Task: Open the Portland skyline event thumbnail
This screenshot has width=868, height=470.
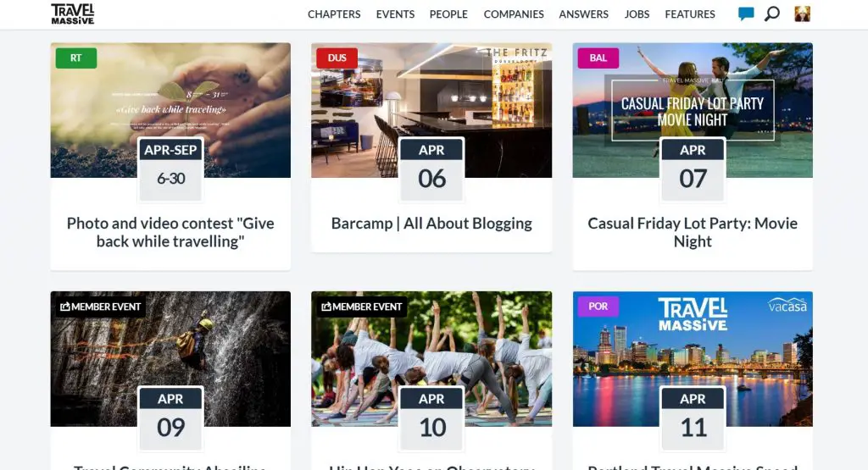Action: pyautogui.click(x=693, y=359)
